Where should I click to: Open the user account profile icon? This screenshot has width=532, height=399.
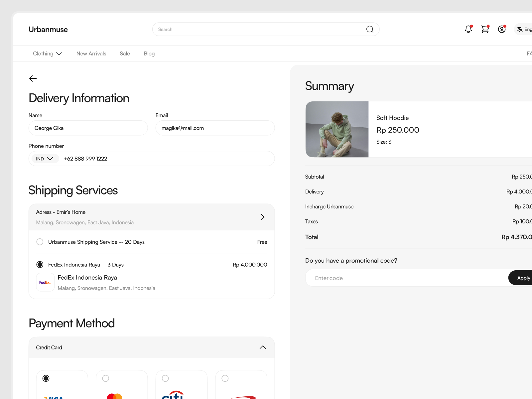point(502,29)
